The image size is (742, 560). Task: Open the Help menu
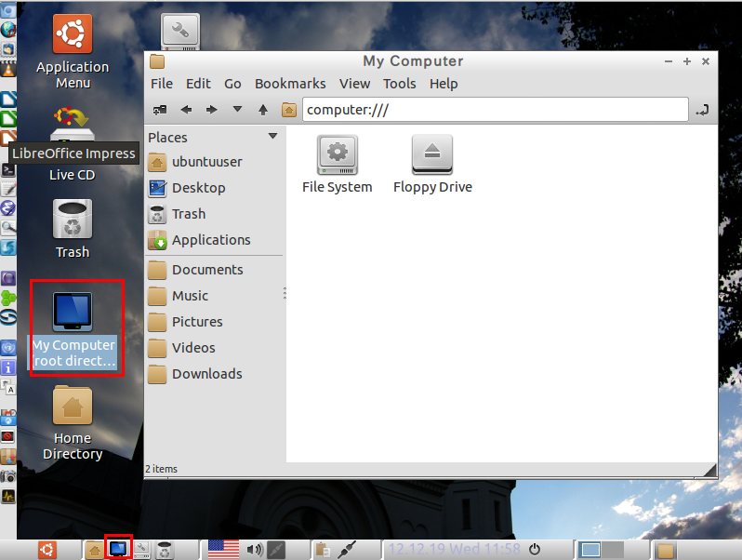coord(444,84)
